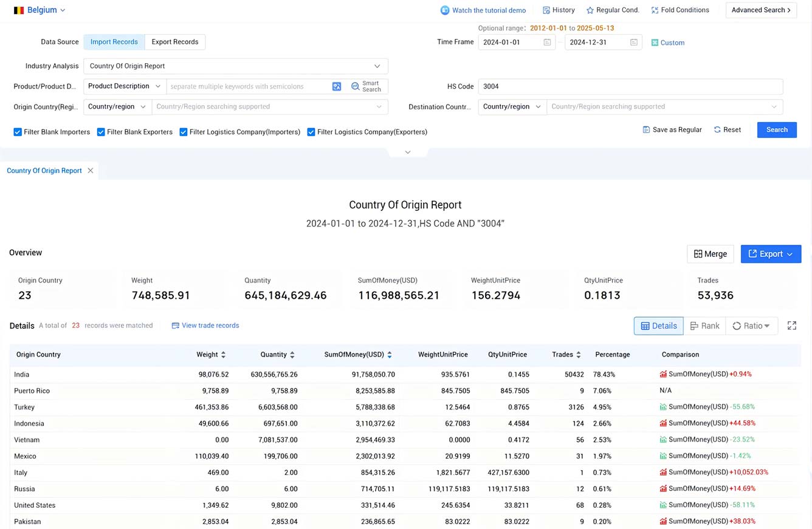
Task: Open end date calendar icon
Action: click(x=634, y=43)
